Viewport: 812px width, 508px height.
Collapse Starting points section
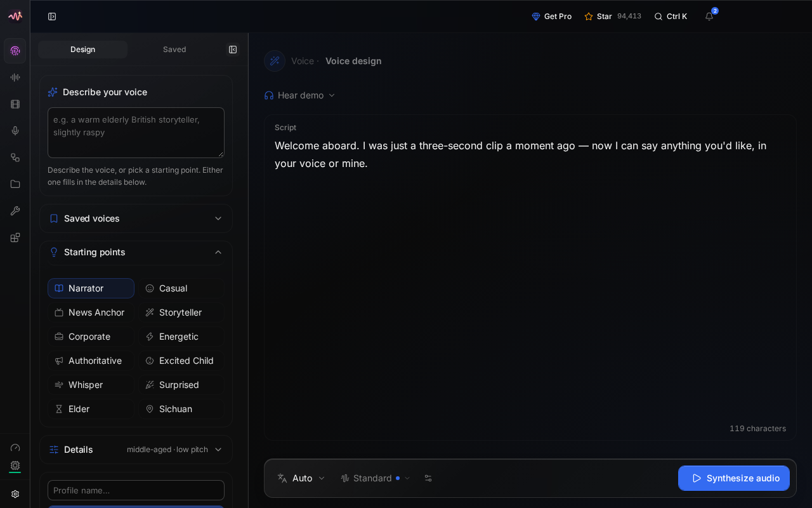coord(136,252)
